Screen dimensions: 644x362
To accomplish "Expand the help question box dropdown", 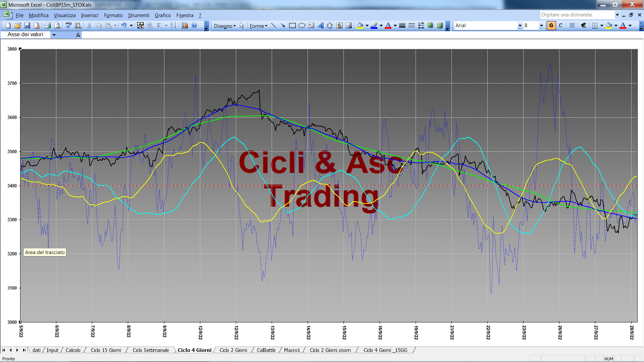I will 617,15.
